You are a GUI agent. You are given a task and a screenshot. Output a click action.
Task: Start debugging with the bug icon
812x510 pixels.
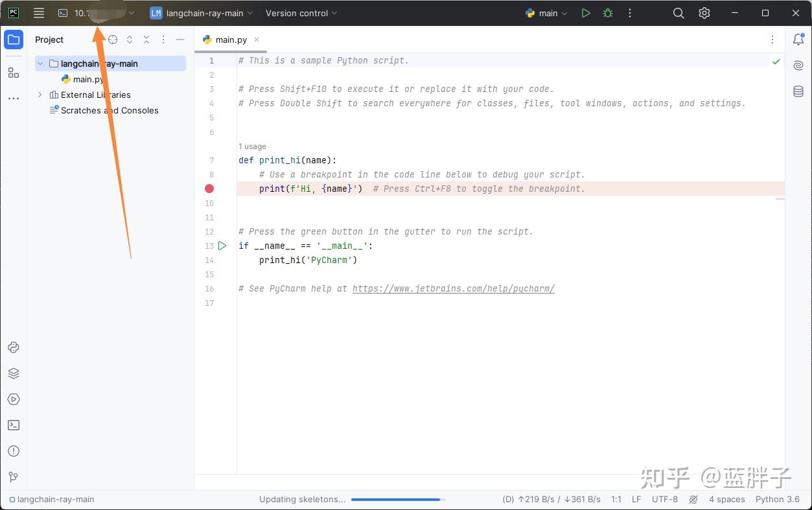[x=607, y=13]
